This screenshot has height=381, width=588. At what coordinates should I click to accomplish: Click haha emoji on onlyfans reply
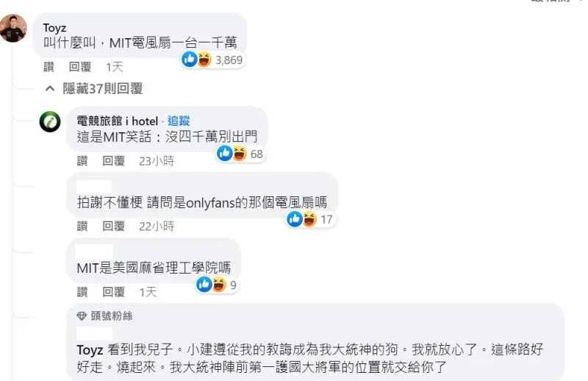(x=309, y=219)
